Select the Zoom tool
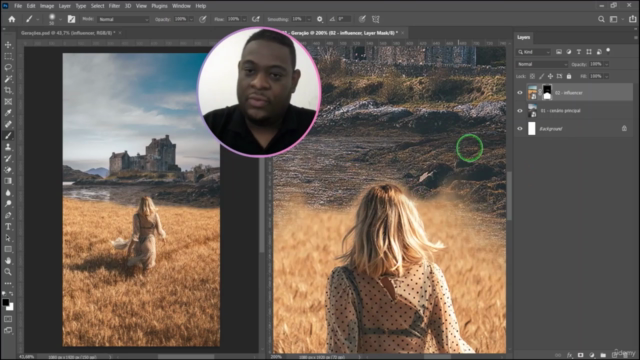The height and width of the screenshot is (360, 640). click(8, 272)
